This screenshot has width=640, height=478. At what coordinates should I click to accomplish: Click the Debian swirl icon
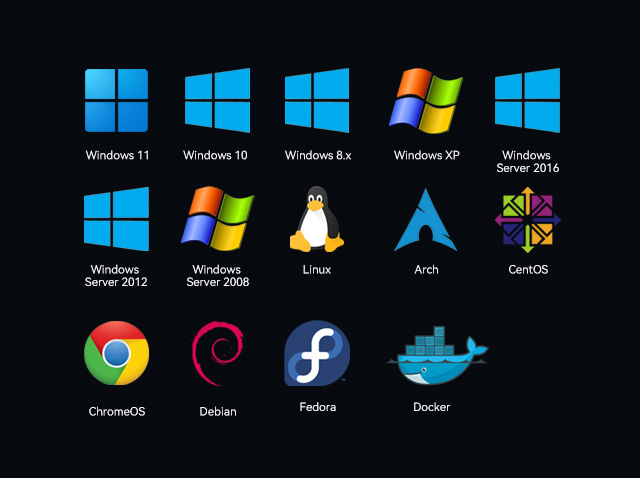218,353
